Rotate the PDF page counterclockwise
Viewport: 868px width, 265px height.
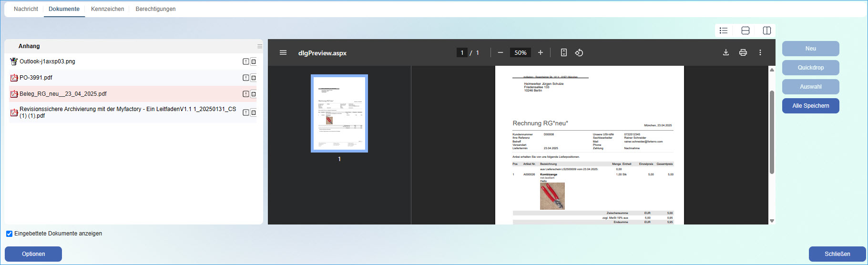579,52
